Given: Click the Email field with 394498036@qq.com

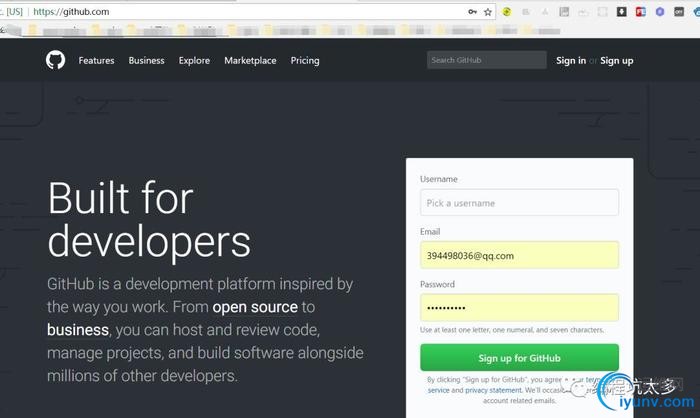Looking at the screenshot, I should (519, 255).
